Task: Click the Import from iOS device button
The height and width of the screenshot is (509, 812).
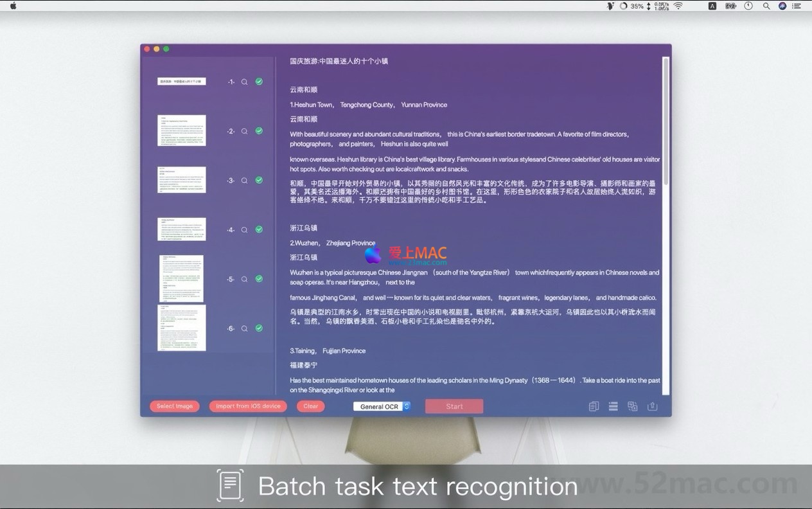Action: (x=248, y=406)
